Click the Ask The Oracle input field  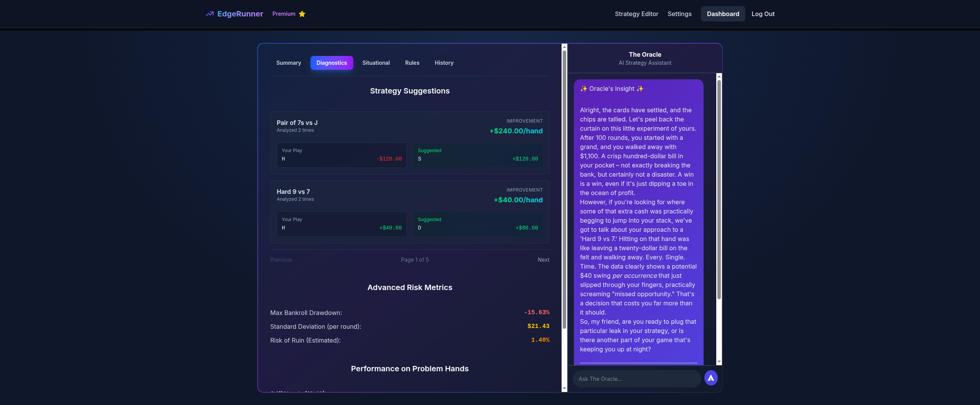coord(637,379)
